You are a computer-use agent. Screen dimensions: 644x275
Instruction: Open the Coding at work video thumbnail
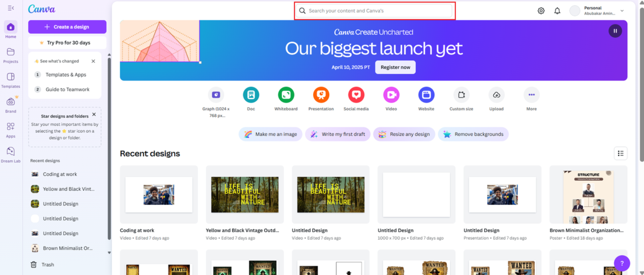(159, 194)
